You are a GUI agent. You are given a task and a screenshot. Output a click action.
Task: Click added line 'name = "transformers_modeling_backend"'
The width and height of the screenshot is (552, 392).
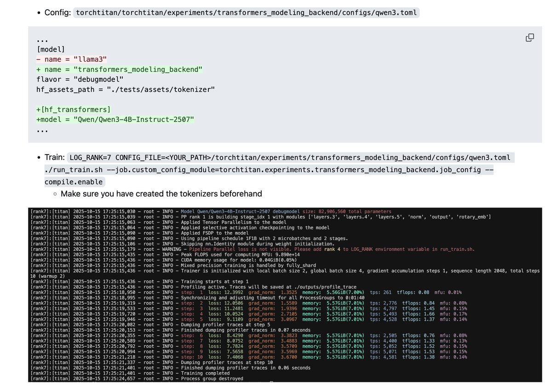click(x=120, y=69)
